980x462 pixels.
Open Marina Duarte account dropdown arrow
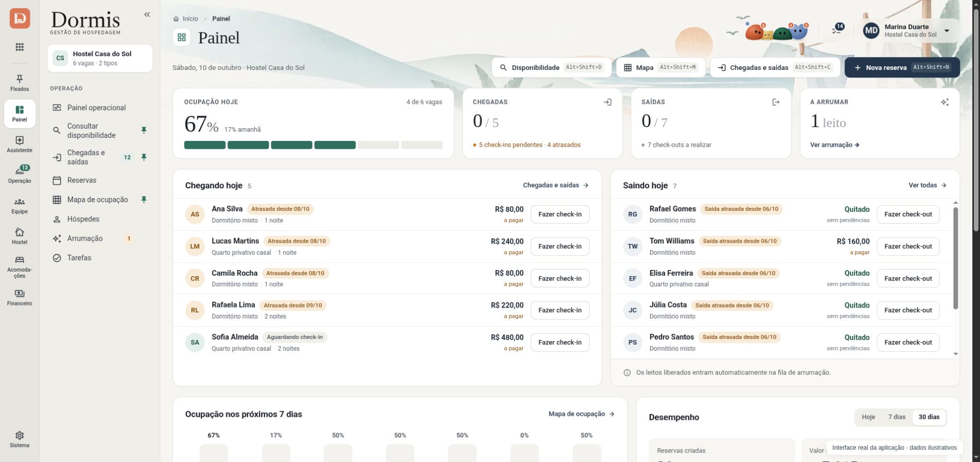tap(947, 31)
